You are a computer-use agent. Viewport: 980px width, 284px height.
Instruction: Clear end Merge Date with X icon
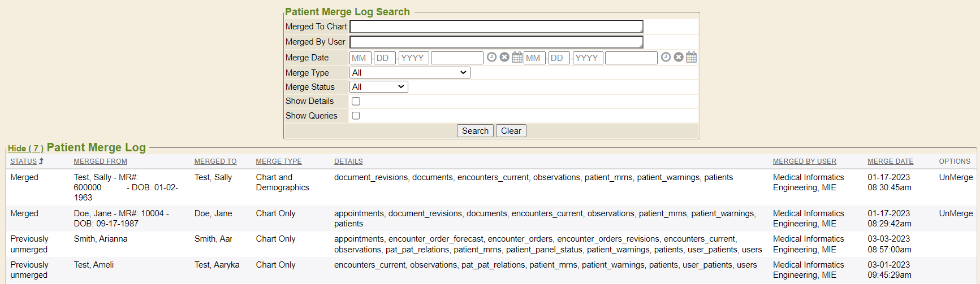point(679,57)
